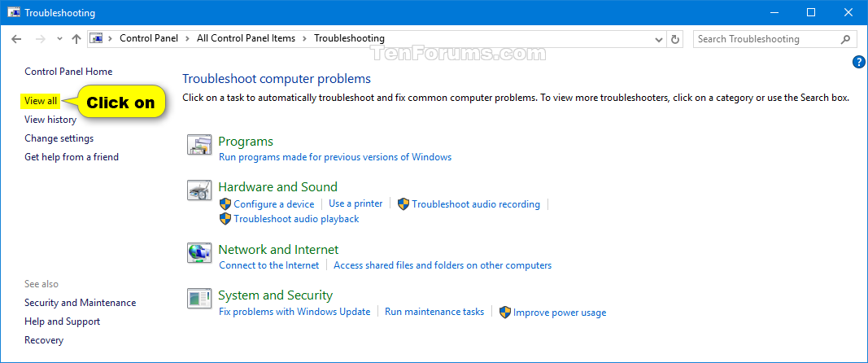This screenshot has width=868, height=363.
Task: Open View history link
Action: point(50,119)
